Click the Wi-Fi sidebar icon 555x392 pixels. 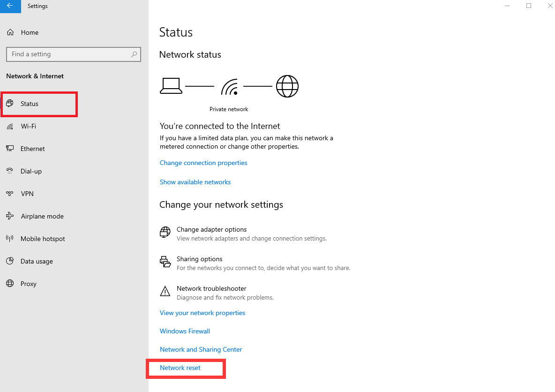point(10,127)
